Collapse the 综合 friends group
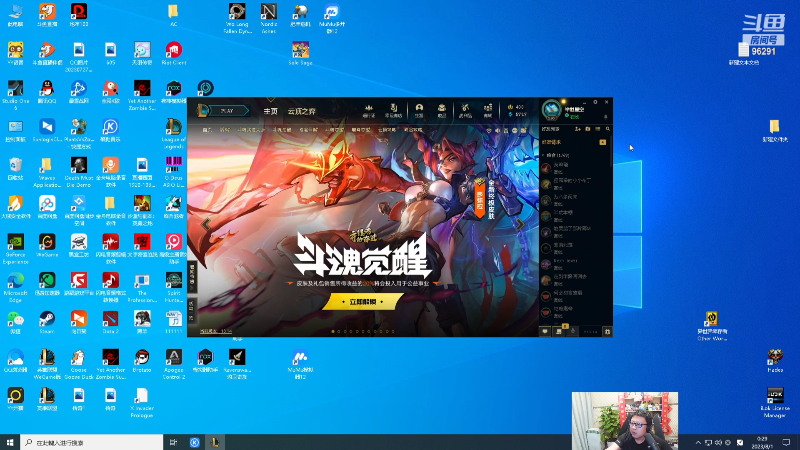Image resolution: width=800 pixels, height=450 pixels. [556, 155]
